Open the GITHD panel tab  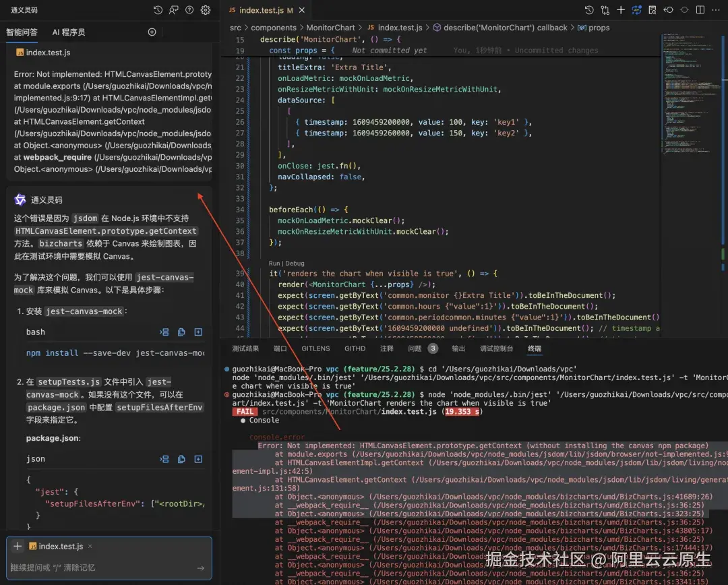pos(355,348)
